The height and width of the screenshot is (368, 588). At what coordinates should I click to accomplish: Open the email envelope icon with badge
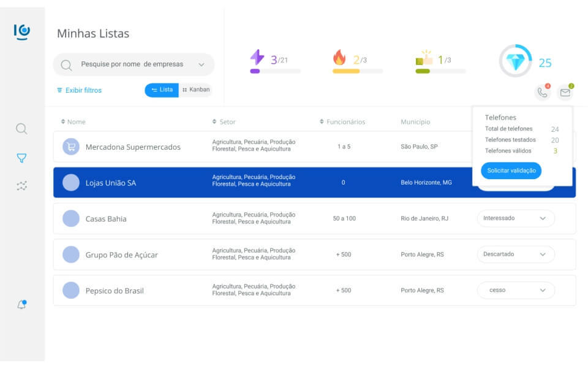[x=565, y=92]
